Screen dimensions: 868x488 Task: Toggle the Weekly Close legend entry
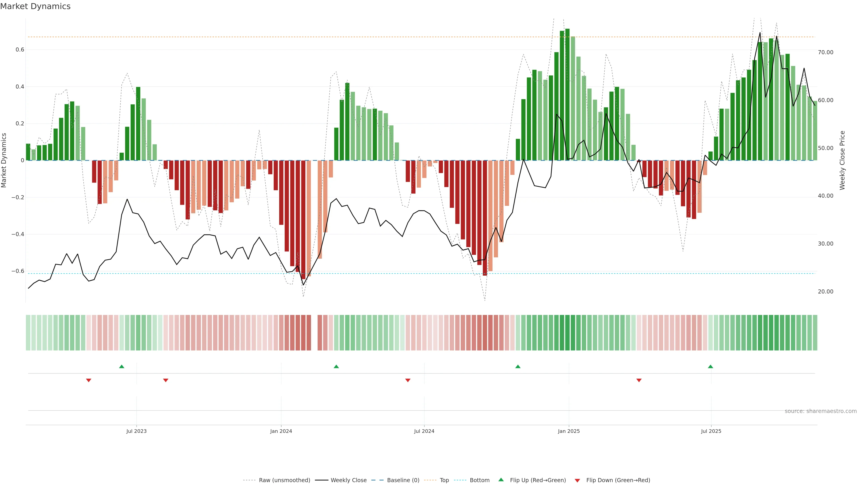348,480
